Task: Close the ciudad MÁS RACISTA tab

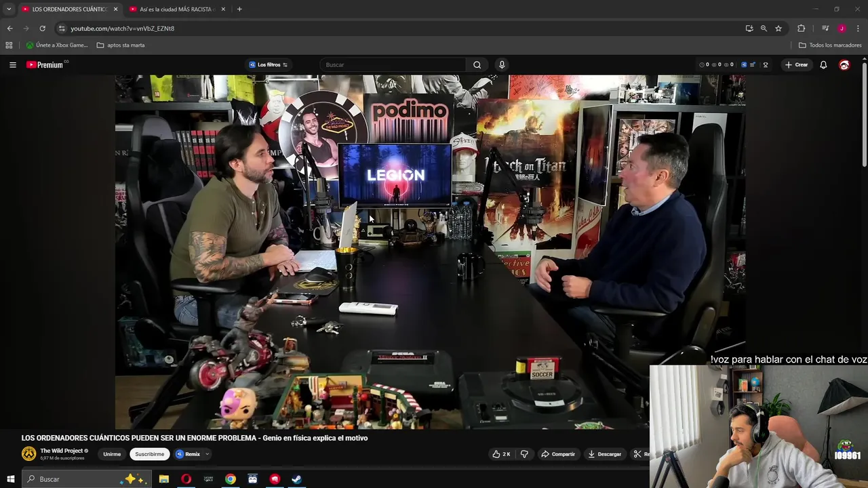Action: click(223, 9)
